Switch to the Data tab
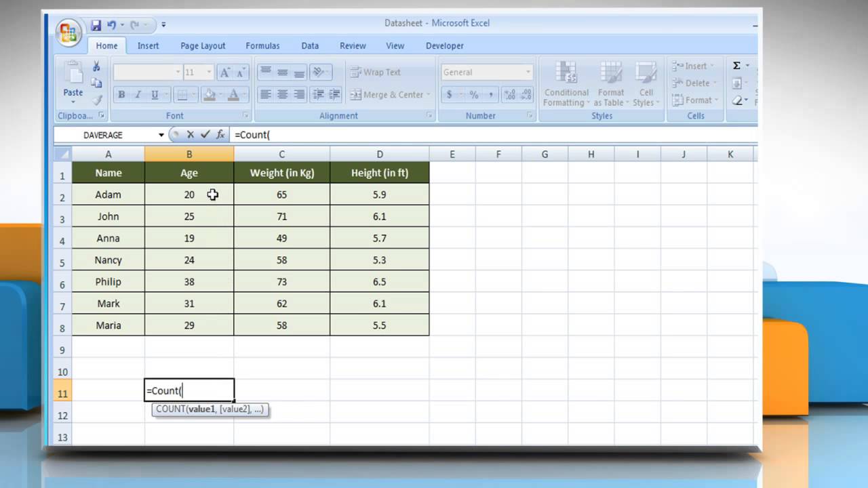 tap(310, 45)
